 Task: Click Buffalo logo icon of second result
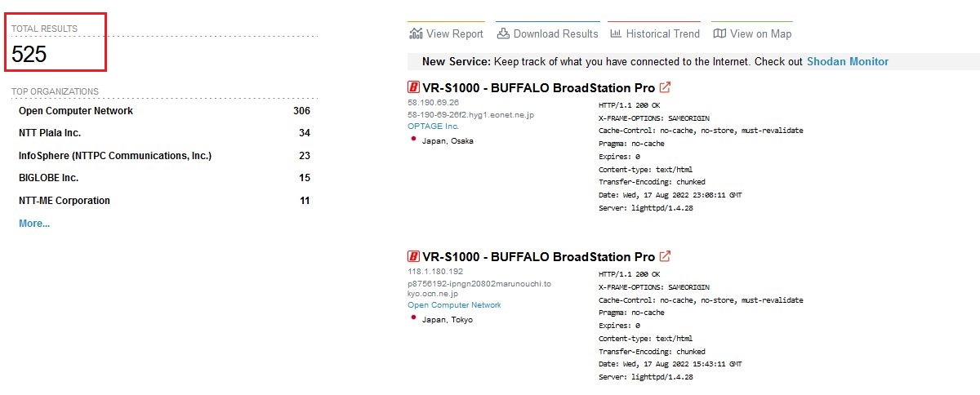(x=413, y=256)
